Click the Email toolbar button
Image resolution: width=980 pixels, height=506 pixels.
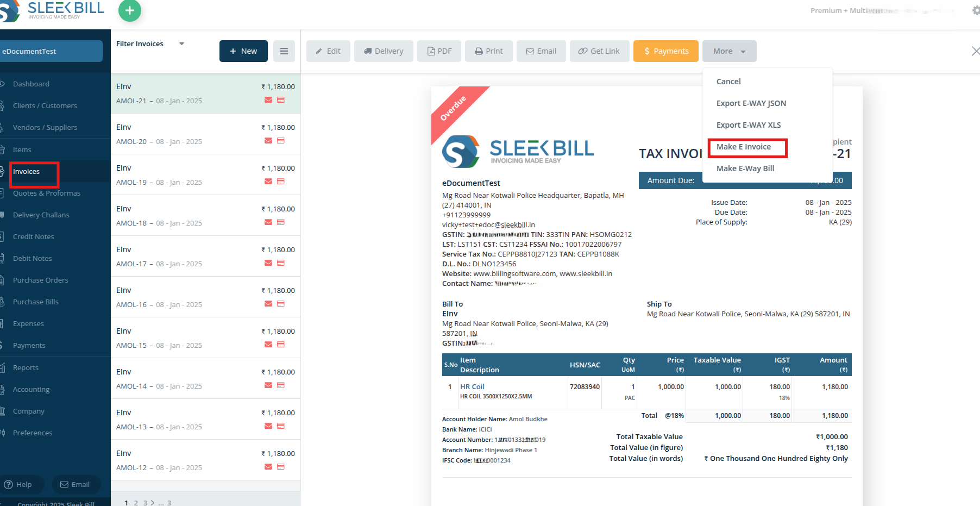[x=541, y=51]
